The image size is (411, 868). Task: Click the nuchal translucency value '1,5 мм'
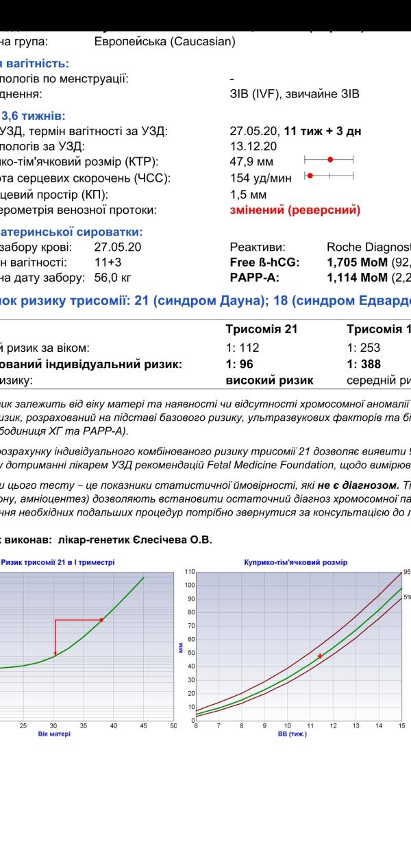tap(248, 194)
